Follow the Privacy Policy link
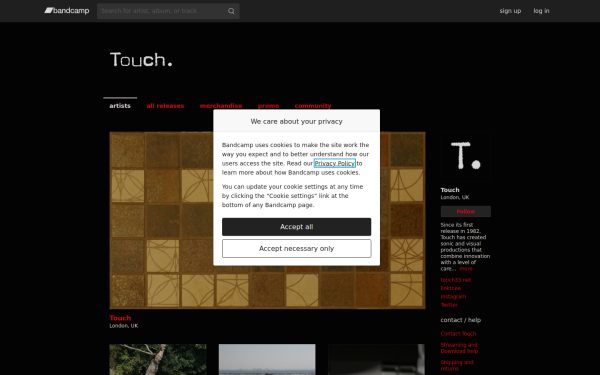 [334, 163]
